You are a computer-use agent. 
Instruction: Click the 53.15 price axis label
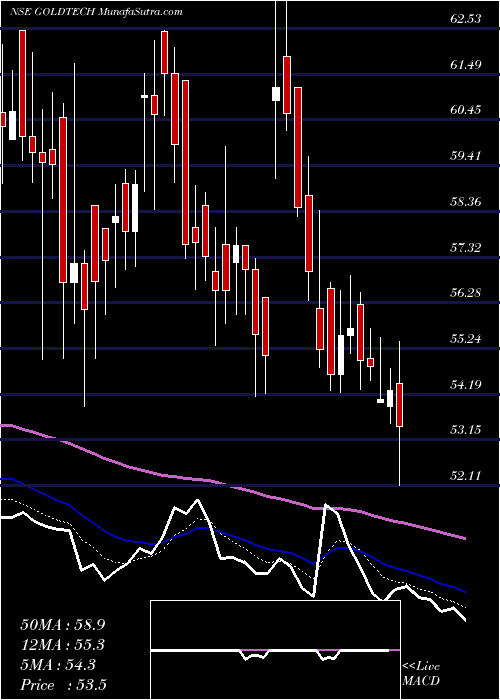466,429
